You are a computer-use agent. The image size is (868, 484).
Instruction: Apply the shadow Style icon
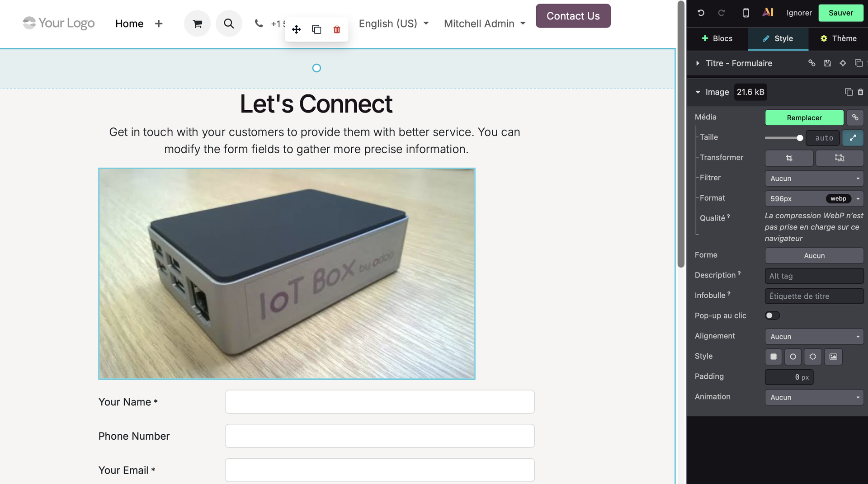[813, 357]
